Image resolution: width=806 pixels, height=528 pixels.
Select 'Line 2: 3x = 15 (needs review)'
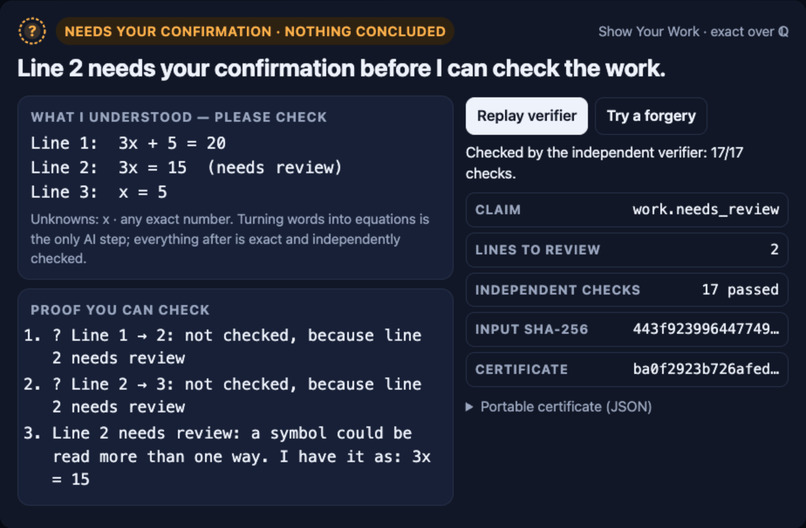[186, 168]
